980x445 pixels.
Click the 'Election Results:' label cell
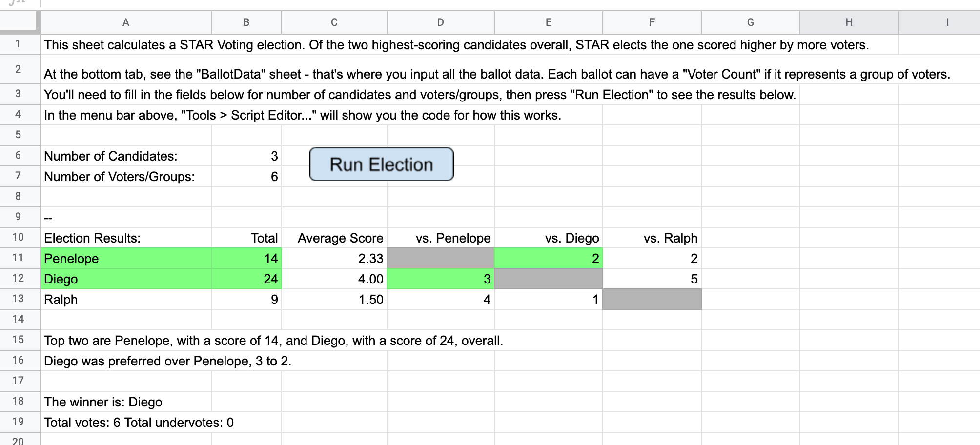[x=126, y=238]
